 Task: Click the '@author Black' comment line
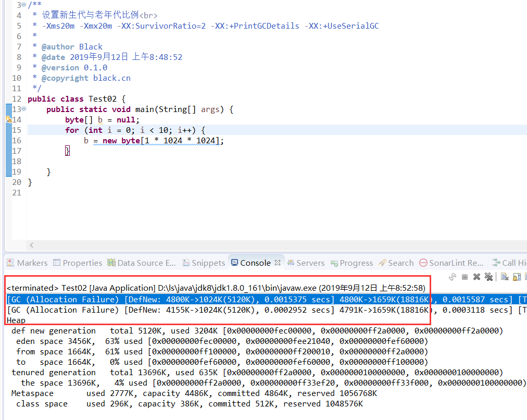pos(71,47)
